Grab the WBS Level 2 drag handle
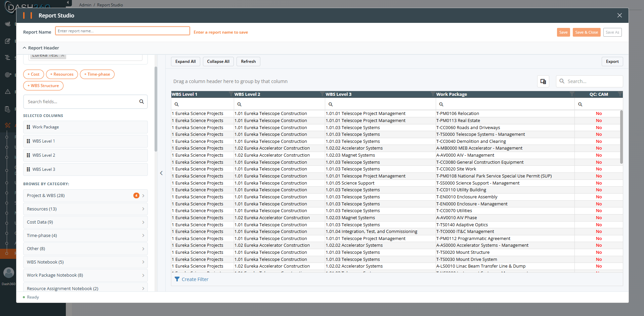644x316 pixels. [x=28, y=155]
